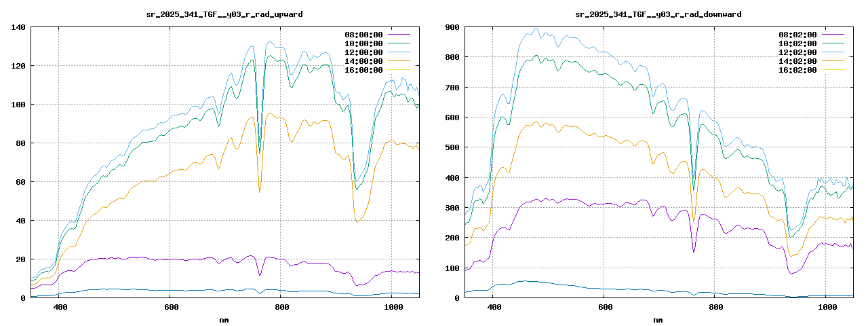Pick the 16:00:00 legend entry

(363, 69)
